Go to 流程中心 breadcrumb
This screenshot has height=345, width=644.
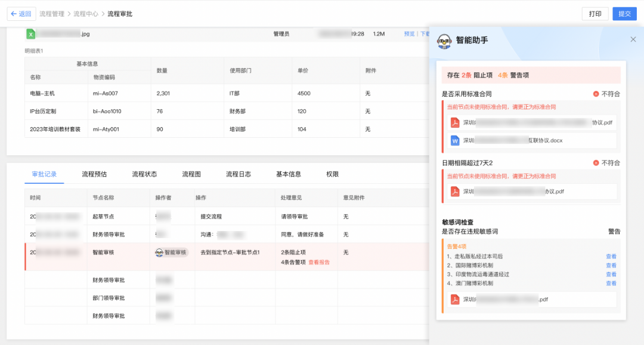(x=86, y=14)
